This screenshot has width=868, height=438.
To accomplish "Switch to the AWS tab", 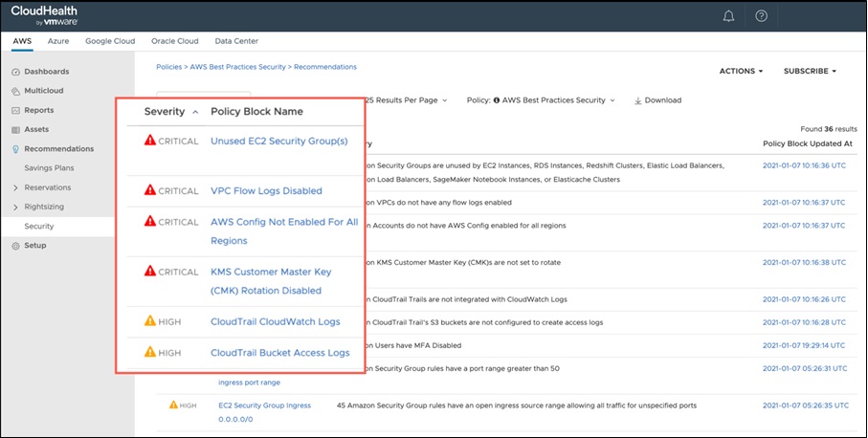I will 22,41.
